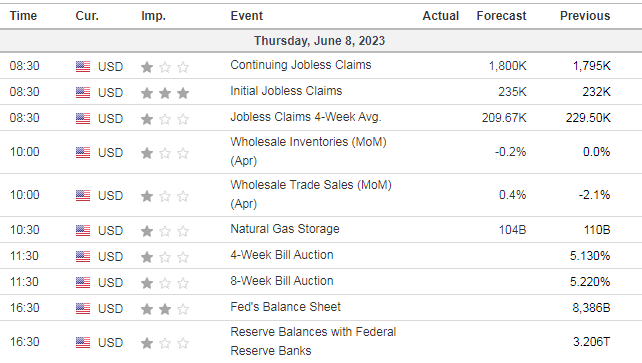Open the Jobless Claims 4-Week Avg. event
Screen dimensions: 642x363
(x=305, y=117)
